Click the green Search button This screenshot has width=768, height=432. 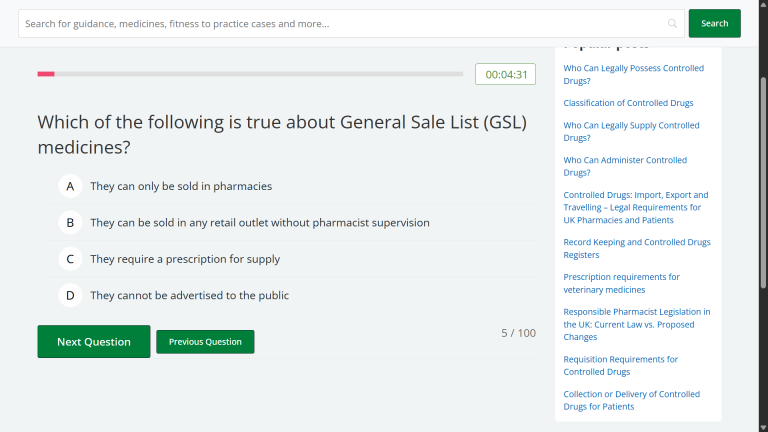point(714,23)
